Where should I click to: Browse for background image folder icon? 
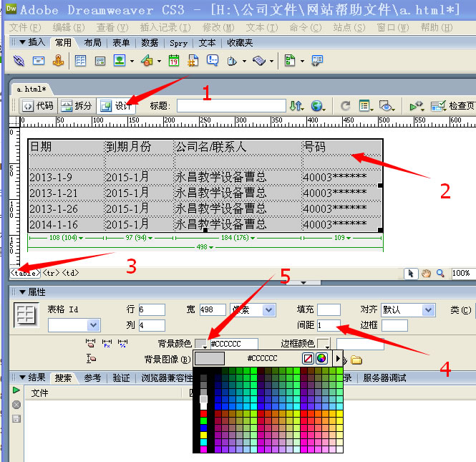[356, 360]
